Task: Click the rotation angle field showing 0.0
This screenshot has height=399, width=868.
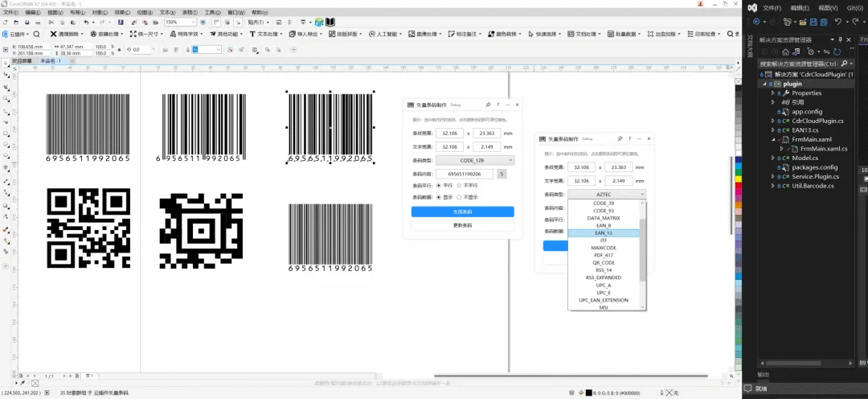Action: [x=140, y=49]
